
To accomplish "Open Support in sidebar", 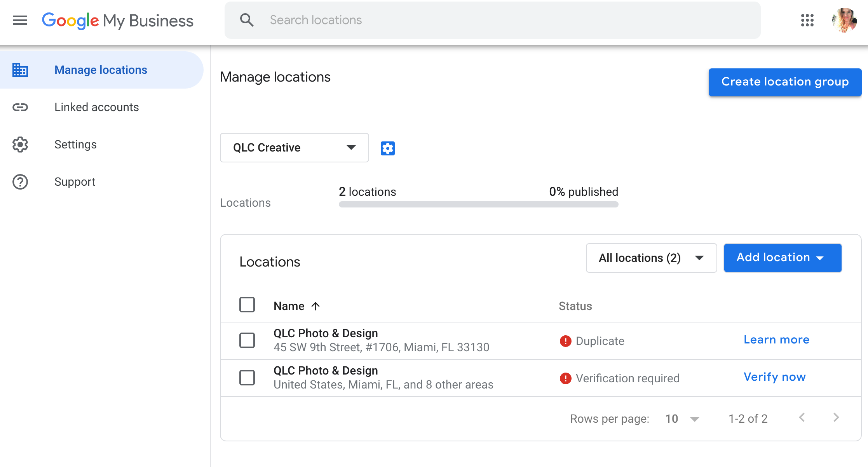I will 101,182.
